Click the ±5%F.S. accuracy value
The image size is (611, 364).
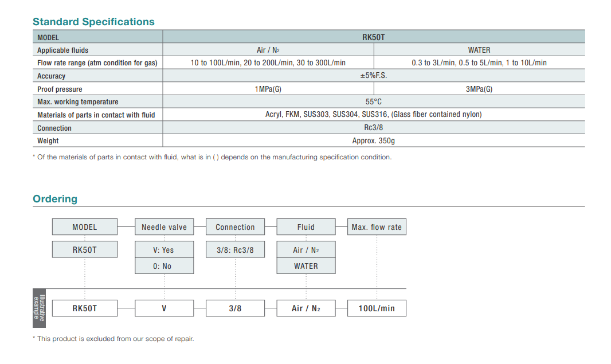pyautogui.click(x=374, y=76)
